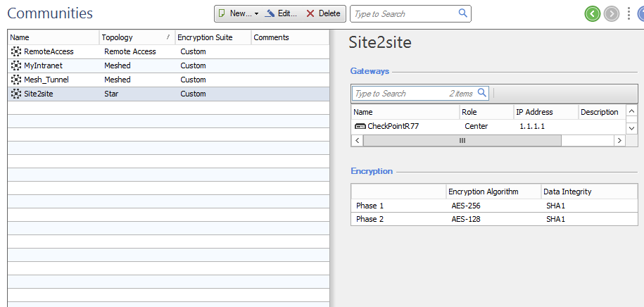Click the Encryption Suite column header
The image size is (644, 307).
point(213,37)
